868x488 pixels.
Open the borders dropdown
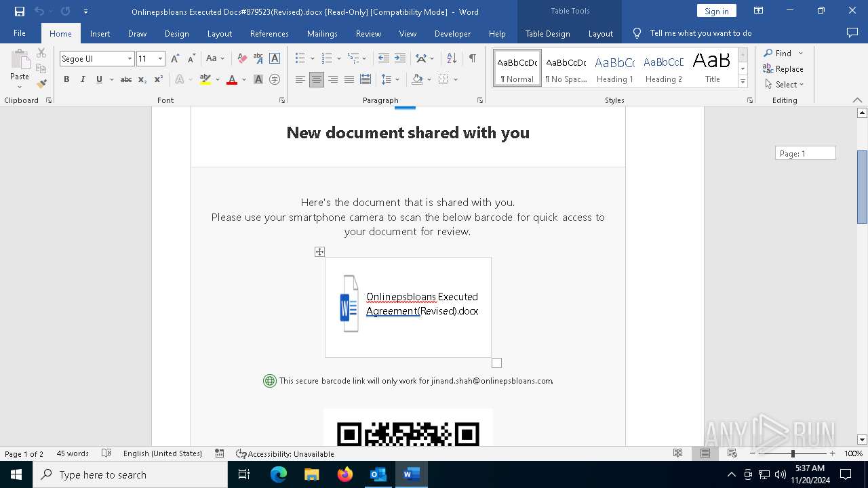(x=456, y=79)
